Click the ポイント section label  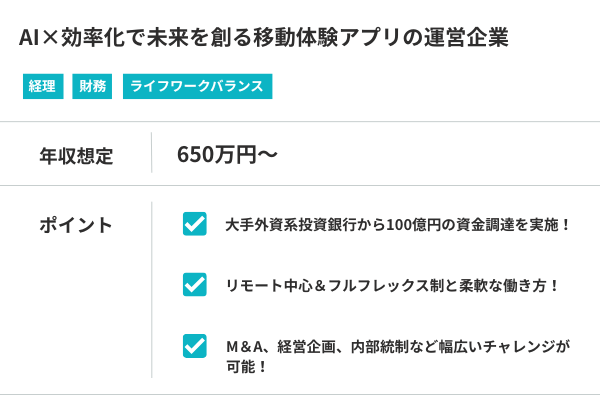coord(76,225)
